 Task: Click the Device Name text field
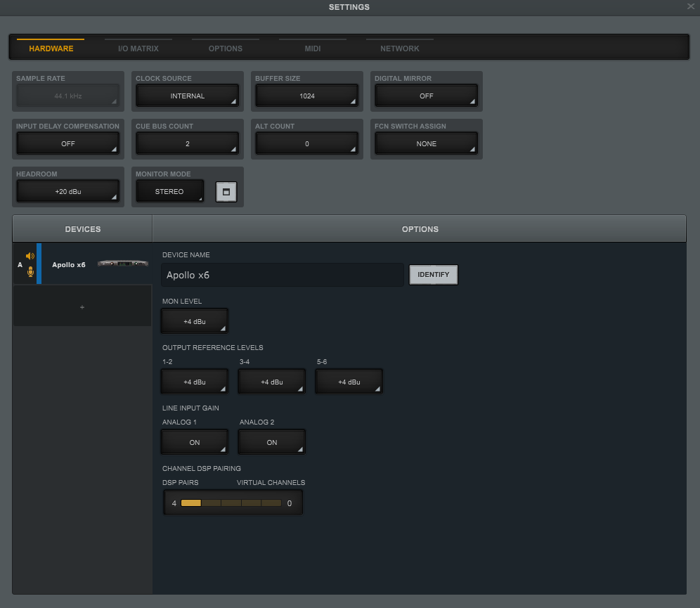pyautogui.click(x=283, y=275)
